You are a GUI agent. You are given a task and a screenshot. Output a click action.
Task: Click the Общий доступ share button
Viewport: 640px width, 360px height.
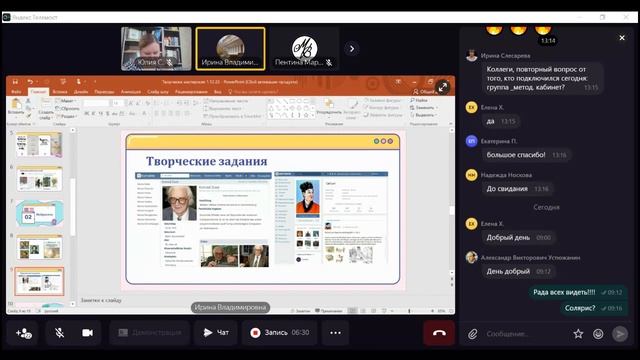tap(424, 92)
